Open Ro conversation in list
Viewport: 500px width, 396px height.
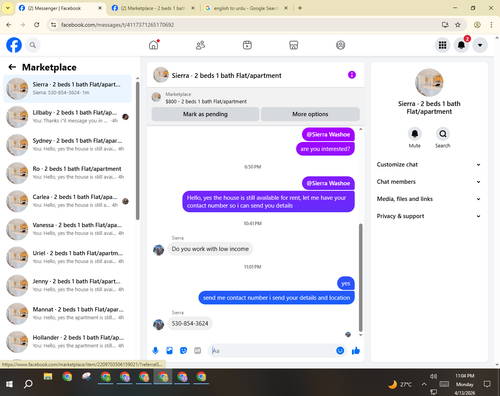(68, 173)
